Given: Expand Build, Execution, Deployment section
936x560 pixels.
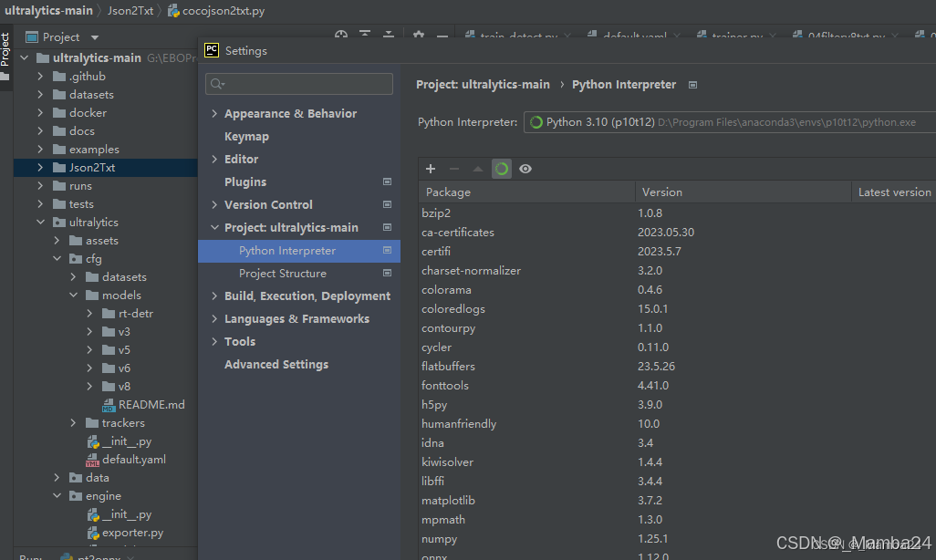Looking at the screenshot, I should 214,296.
